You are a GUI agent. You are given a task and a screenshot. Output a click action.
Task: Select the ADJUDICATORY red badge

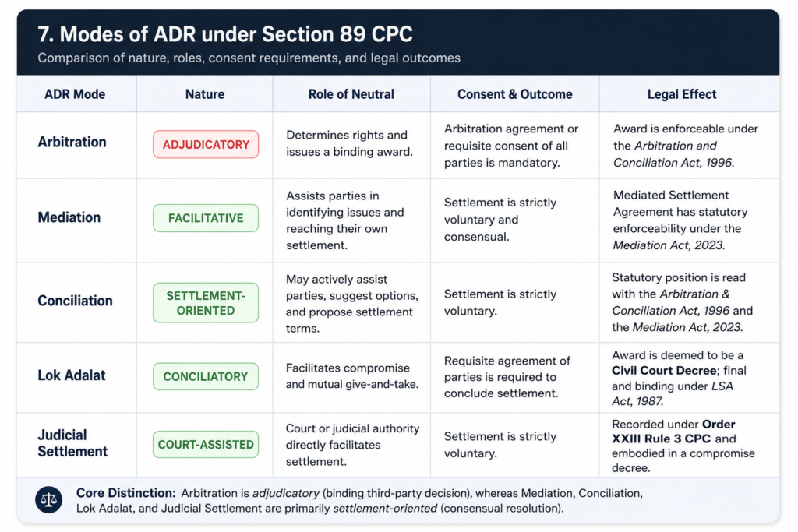pyautogui.click(x=206, y=144)
